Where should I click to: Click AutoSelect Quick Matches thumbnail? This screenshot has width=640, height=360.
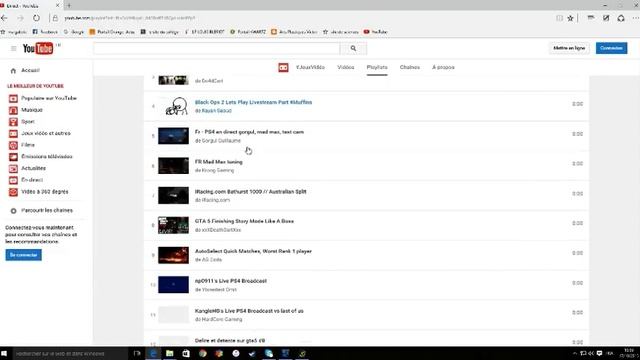click(173, 255)
